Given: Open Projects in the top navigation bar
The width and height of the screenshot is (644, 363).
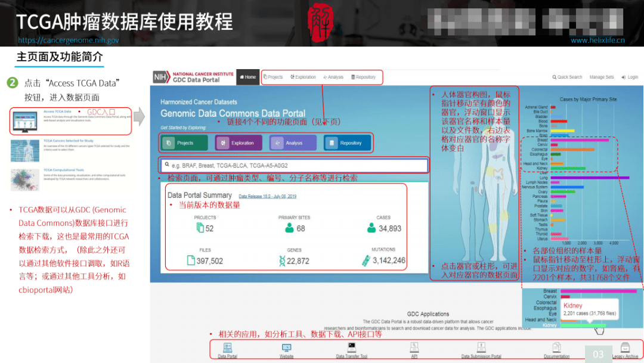Looking at the screenshot, I should [273, 77].
